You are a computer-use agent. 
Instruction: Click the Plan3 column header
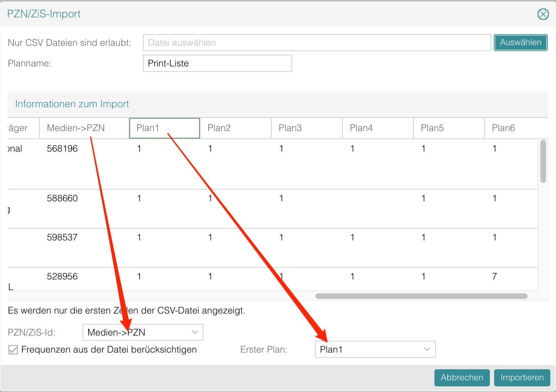306,128
